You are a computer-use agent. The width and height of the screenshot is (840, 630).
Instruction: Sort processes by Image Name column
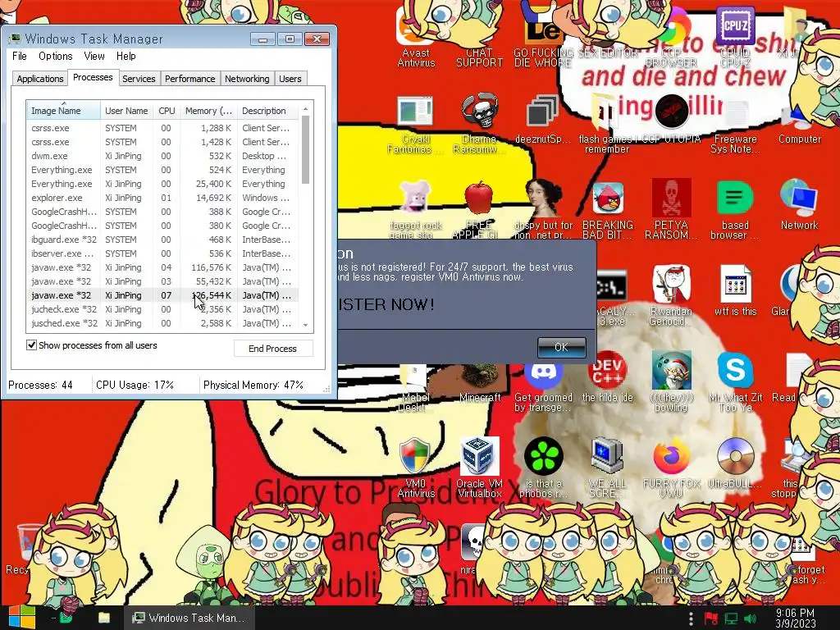tap(63, 111)
